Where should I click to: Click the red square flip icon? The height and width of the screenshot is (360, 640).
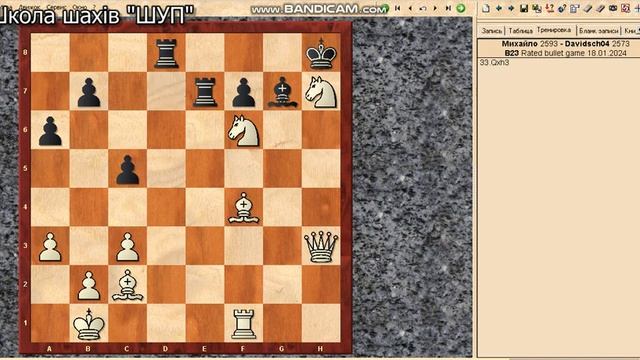tap(625, 8)
